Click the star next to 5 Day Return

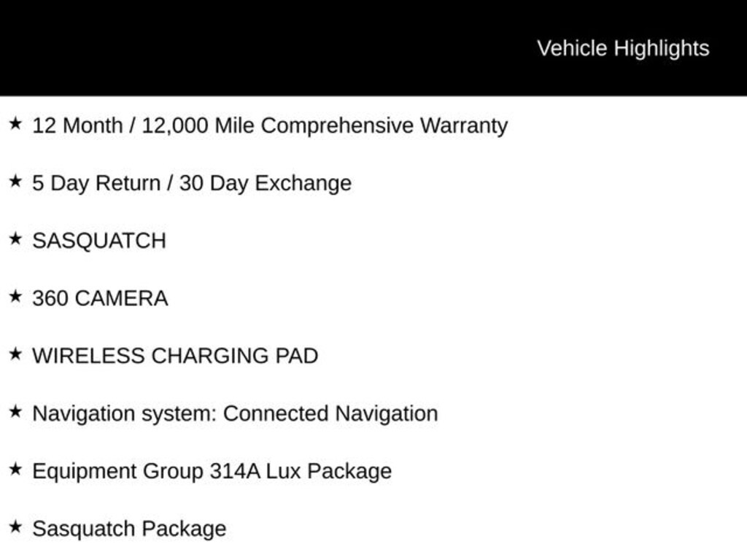click(x=15, y=182)
